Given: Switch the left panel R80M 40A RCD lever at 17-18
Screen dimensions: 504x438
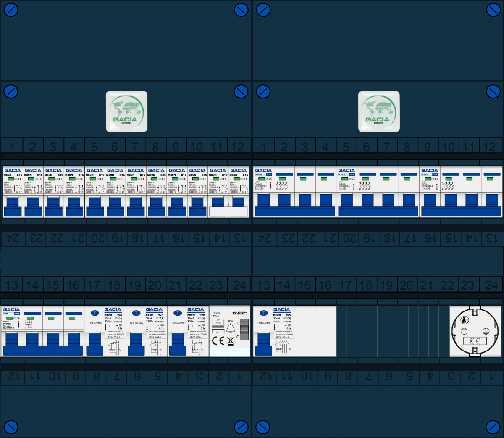Looking at the screenshot, I should pyautogui.click(x=95, y=344).
